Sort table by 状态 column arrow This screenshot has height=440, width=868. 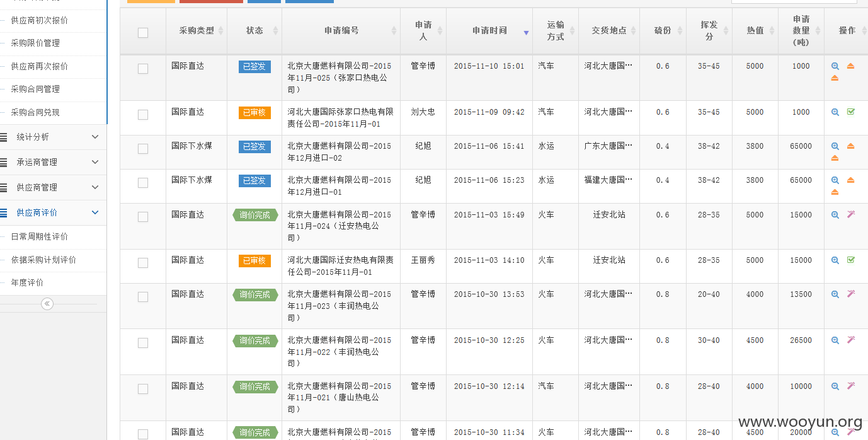275,31
